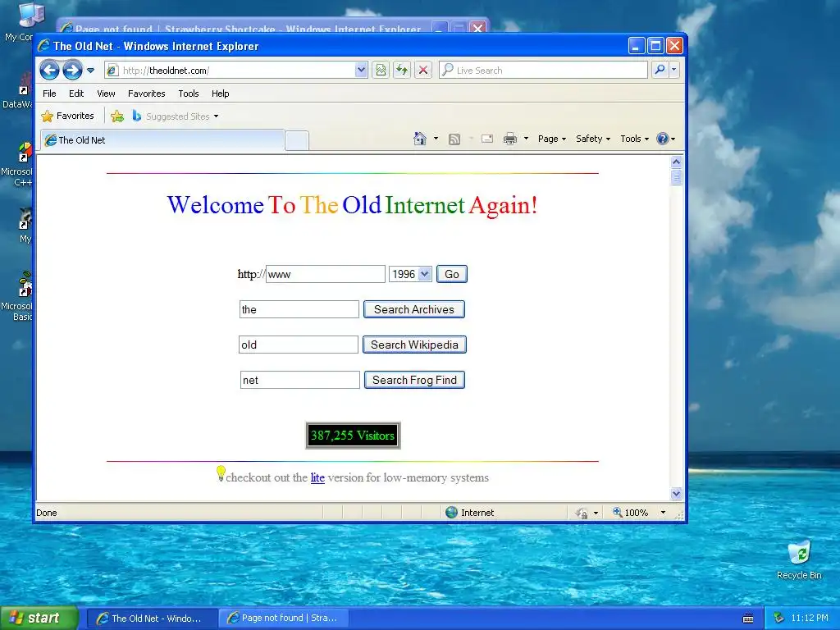Viewport: 840px width, 630px height.
Task: Refresh the page with the Refresh icon
Action: point(402,71)
